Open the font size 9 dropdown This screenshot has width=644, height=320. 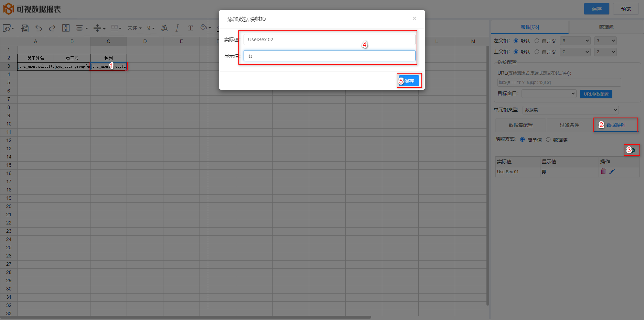pyautogui.click(x=151, y=28)
